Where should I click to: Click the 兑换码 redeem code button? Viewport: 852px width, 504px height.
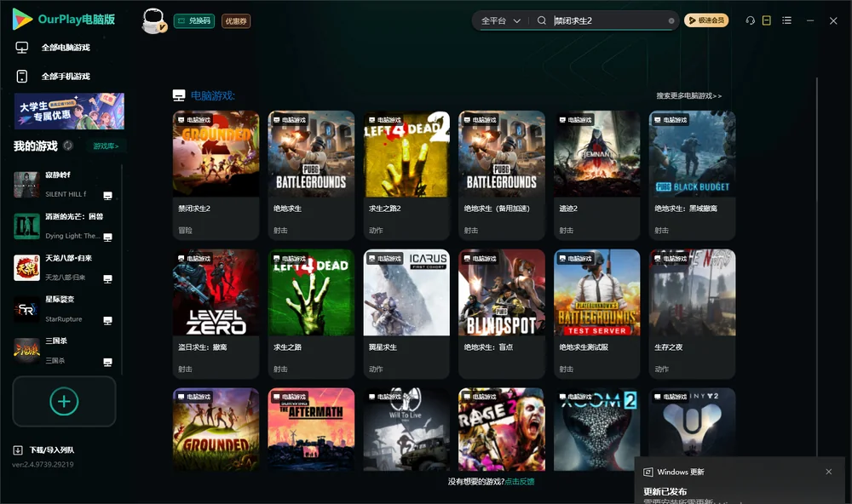[194, 20]
